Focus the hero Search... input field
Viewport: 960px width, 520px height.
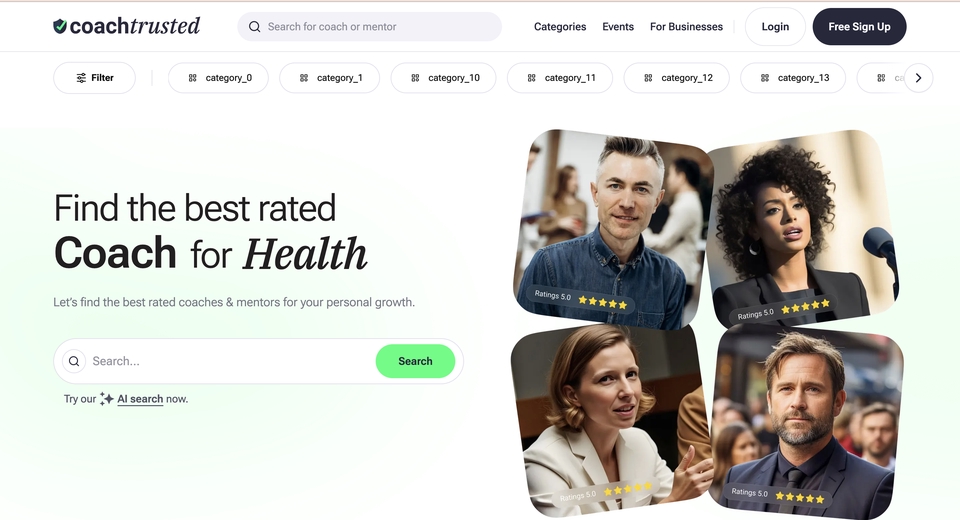coord(231,361)
